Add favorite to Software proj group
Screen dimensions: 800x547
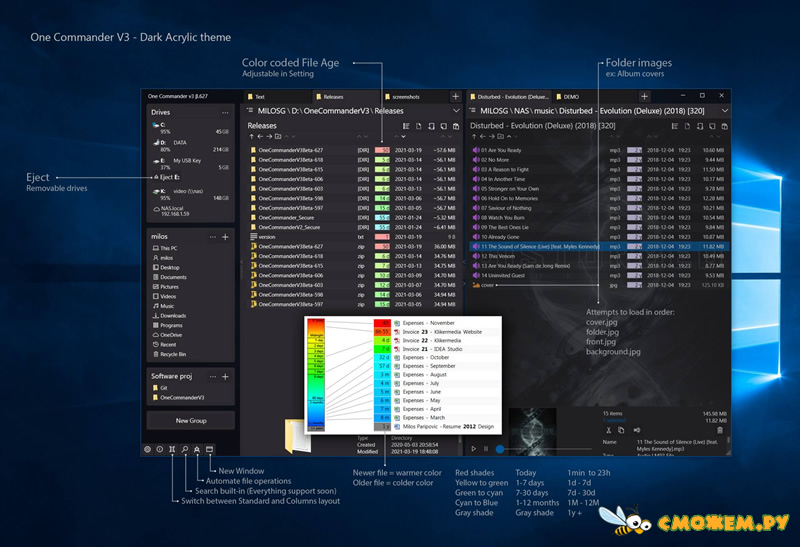225,377
